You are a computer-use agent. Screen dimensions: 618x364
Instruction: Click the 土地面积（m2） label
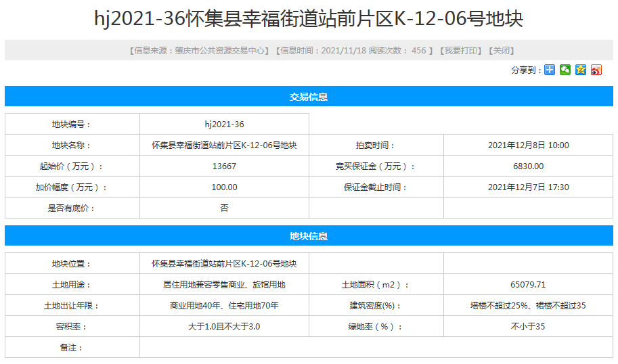pyautogui.click(x=376, y=284)
